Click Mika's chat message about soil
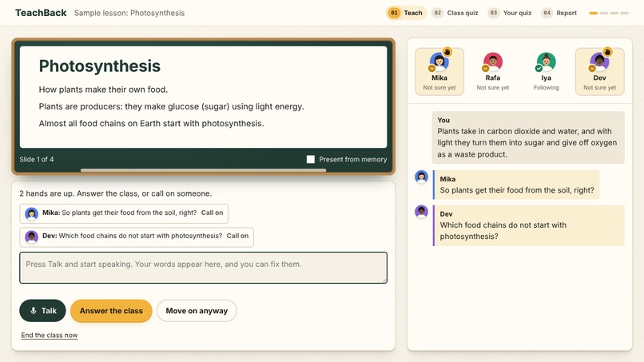This screenshot has width=644, height=362. pyautogui.click(x=516, y=185)
